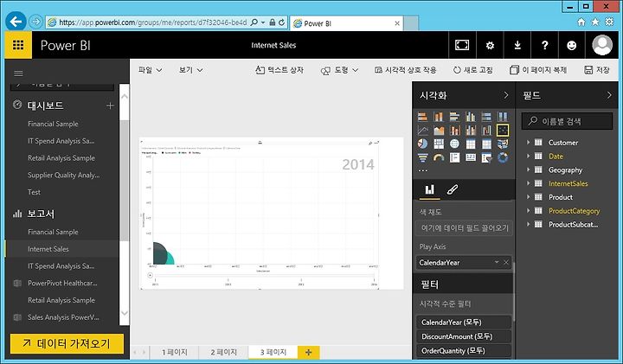Click the feedback smiley icon
The width and height of the screenshot is (623, 364).
click(x=572, y=45)
